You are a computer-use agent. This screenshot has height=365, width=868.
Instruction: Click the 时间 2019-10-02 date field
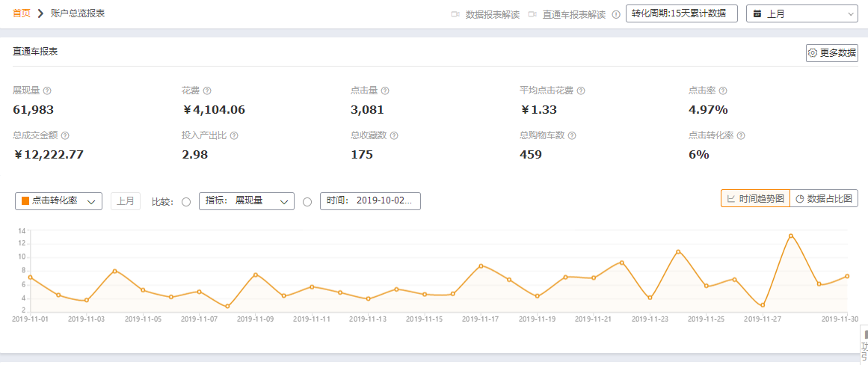pyautogui.click(x=370, y=201)
